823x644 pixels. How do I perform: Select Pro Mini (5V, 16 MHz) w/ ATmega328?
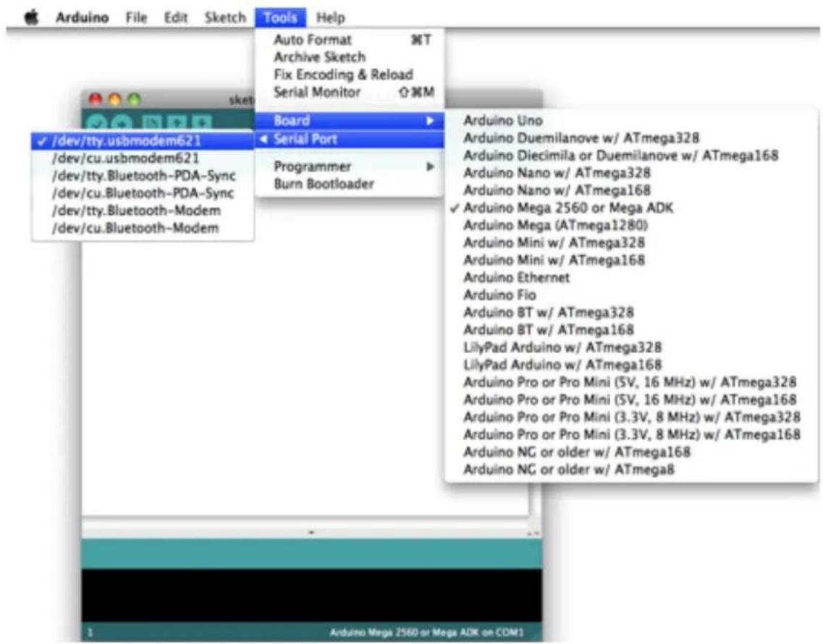pyautogui.click(x=631, y=382)
